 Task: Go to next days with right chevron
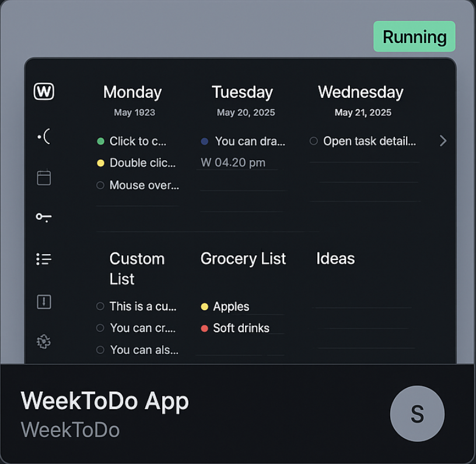pyautogui.click(x=443, y=140)
